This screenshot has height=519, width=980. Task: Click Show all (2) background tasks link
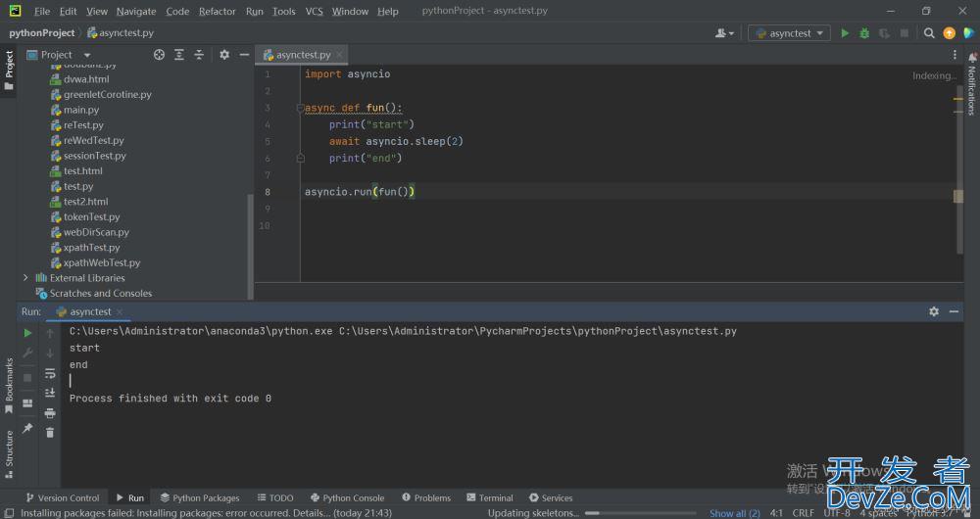point(734,513)
